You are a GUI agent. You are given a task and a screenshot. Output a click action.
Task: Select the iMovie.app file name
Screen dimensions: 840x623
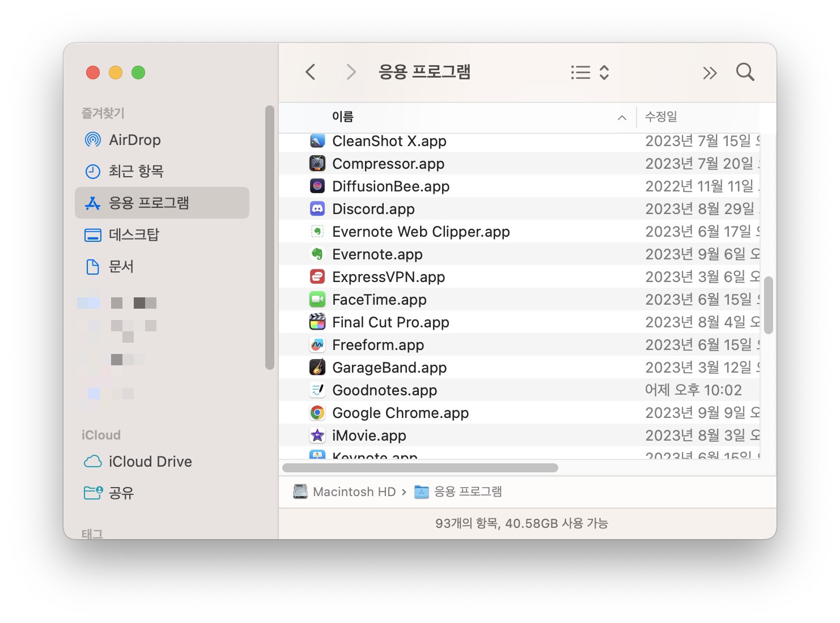pyautogui.click(x=370, y=436)
